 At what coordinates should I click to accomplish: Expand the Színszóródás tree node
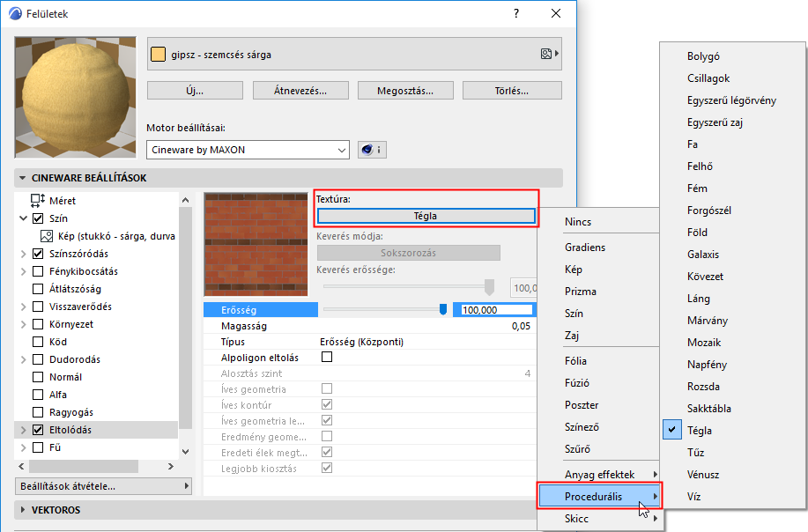pyautogui.click(x=23, y=254)
